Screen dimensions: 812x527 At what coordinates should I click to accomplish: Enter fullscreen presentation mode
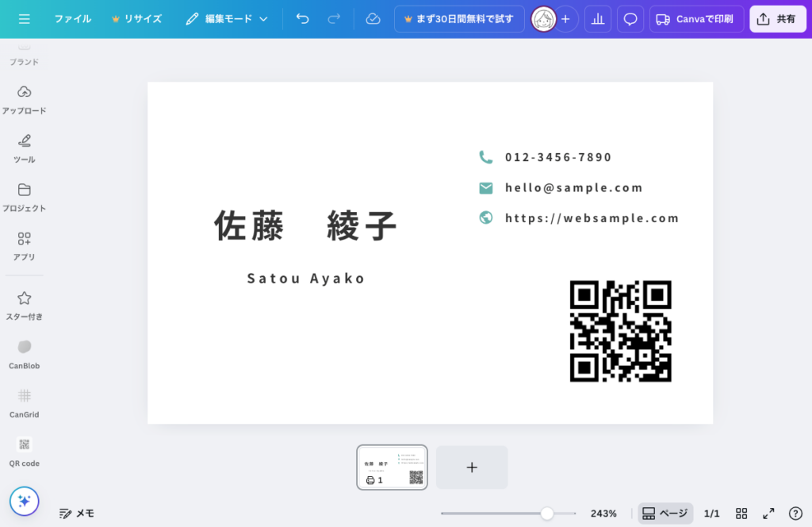pos(768,514)
